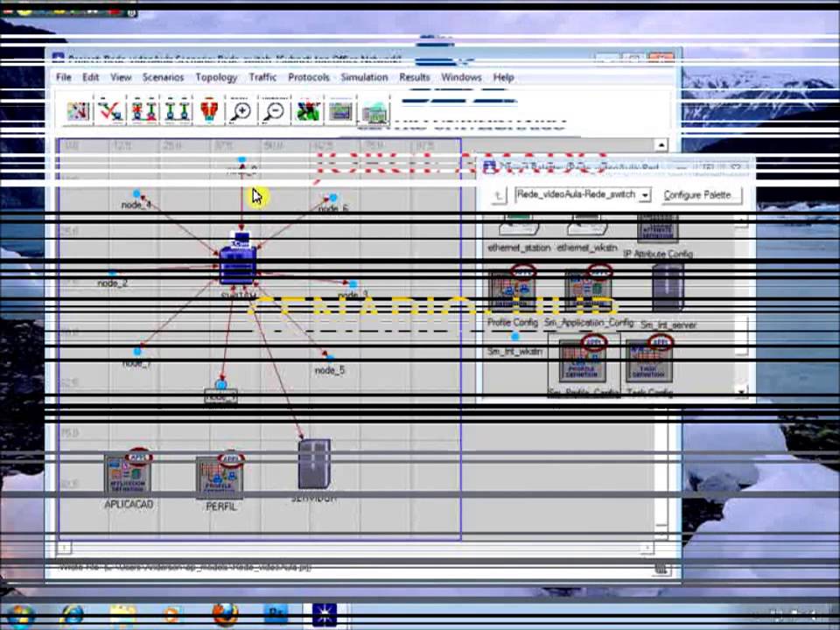
Task: Open the Object Palette toolbar icon
Action: 78,111
